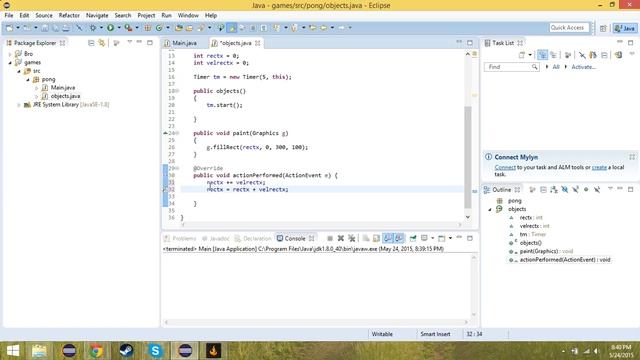This screenshot has width=640, height=360.
Task: Collapse the pong package node
Action: [x=28, y=80]
